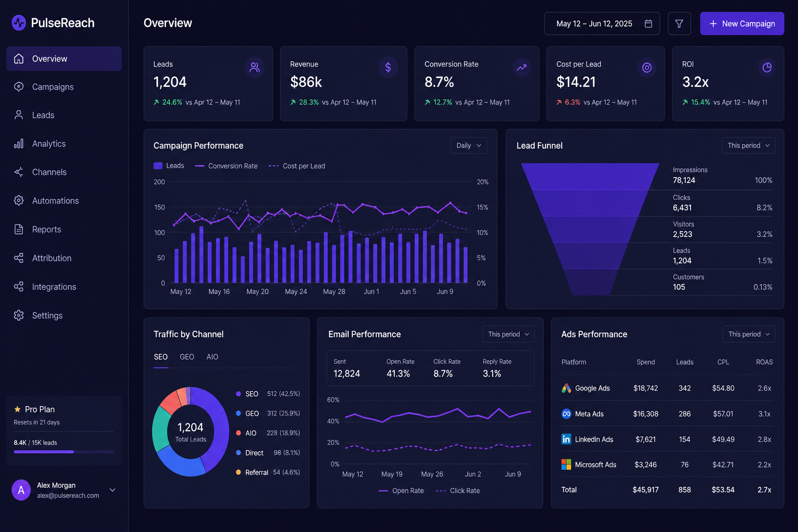798x532 pixels.
Task: Click the dollar icon on Revenue card
Action: (388, 68)
